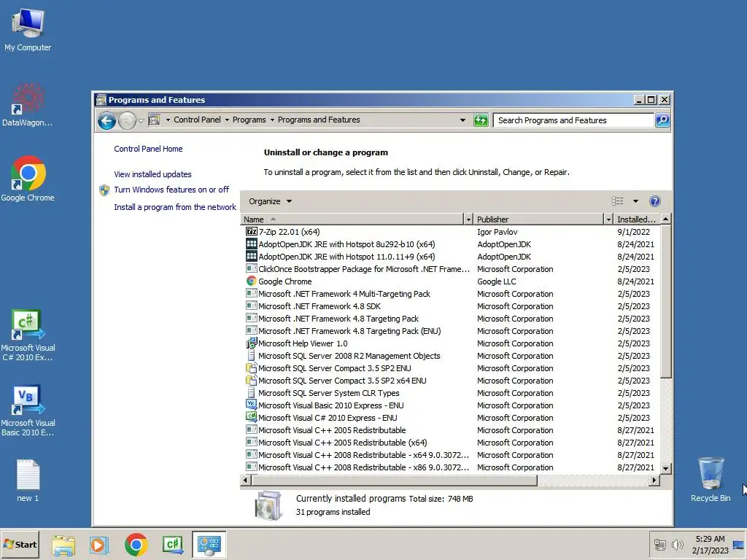Image resolution: width=747 pixels, height=560 pixels.
Task: Select Visual C# 2010 Express desktop shortcut
Action: pos(28,335)
